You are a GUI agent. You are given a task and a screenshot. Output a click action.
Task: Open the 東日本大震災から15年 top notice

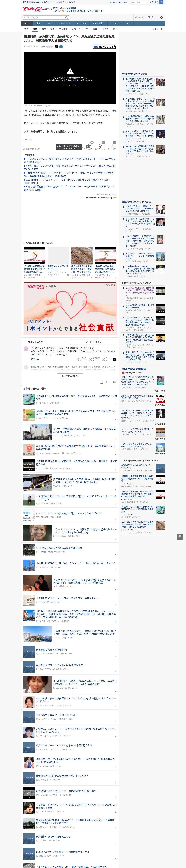pos(50,2)
